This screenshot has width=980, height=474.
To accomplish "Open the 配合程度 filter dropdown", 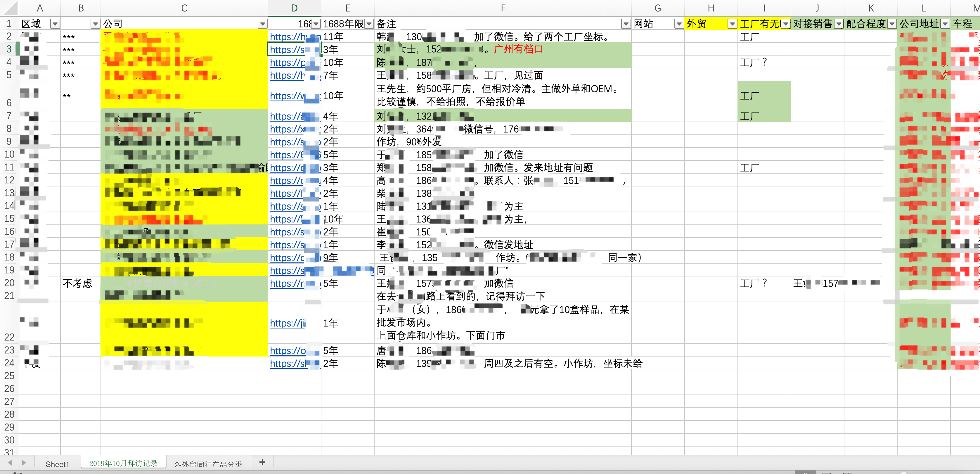I will click(x=892, y=24).
